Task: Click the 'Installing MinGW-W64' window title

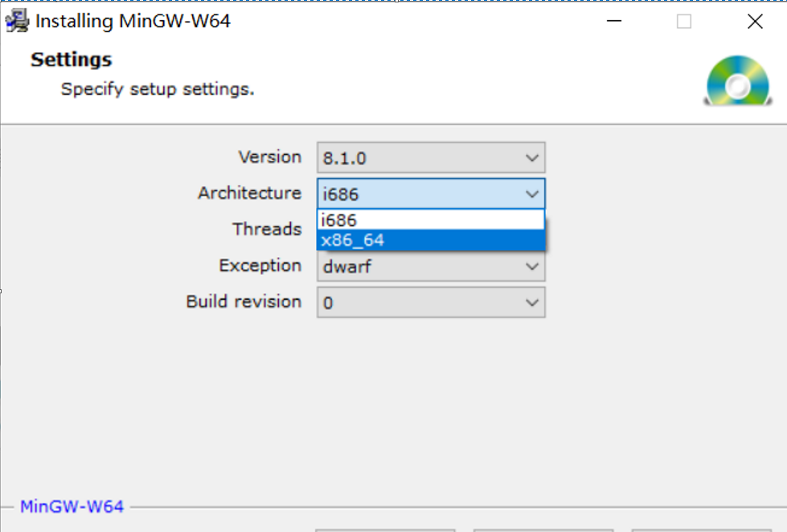Action: 133,22
